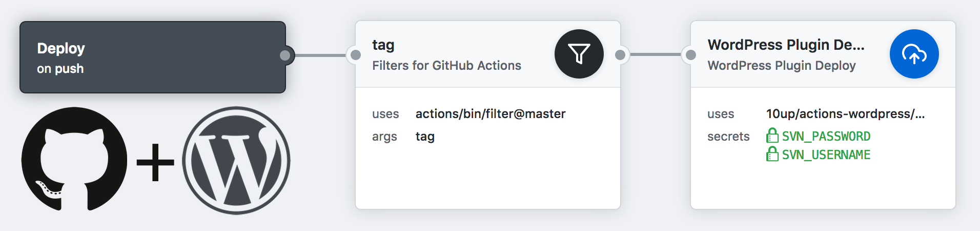
Task: Click the 10up/actions-wordpress uses value
Action: (845, 114)
